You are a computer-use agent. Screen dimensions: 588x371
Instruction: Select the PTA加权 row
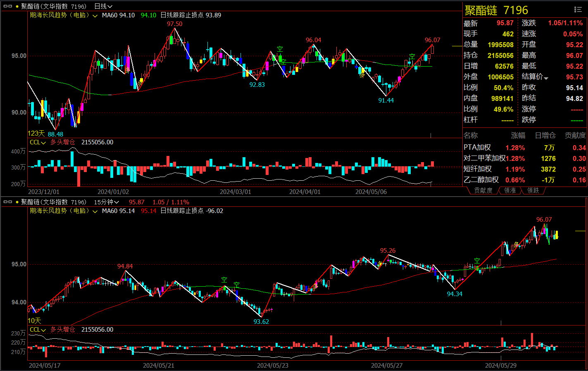tap(477, 148)
